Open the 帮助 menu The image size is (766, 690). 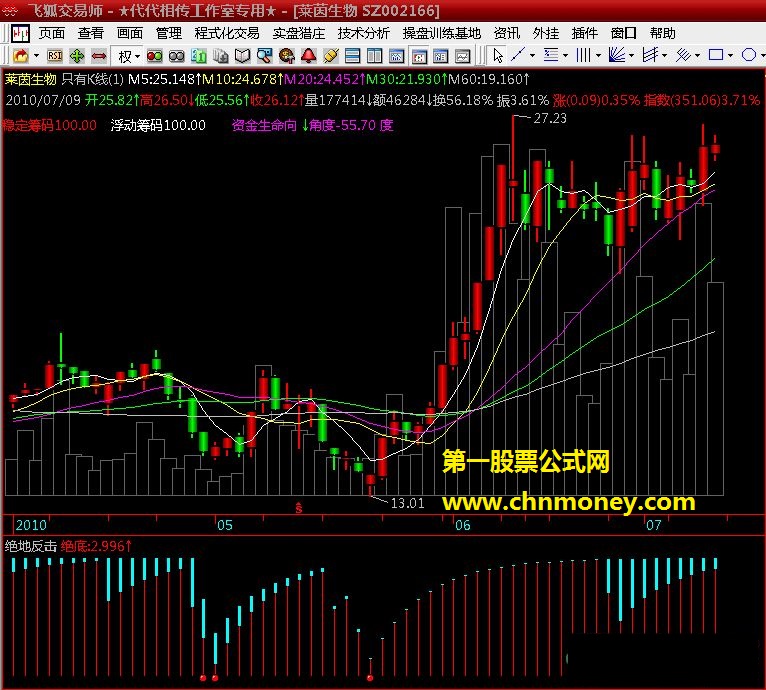[x=663, y=33]
